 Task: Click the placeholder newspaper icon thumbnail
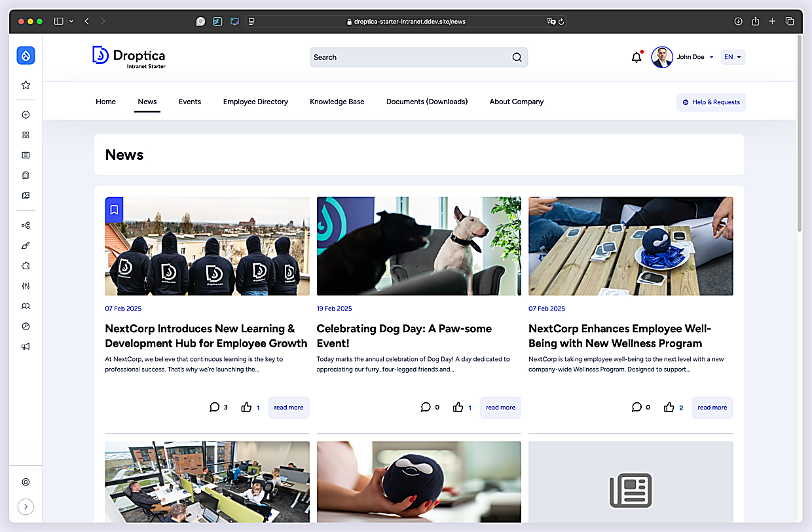click(x=631, y=482)
